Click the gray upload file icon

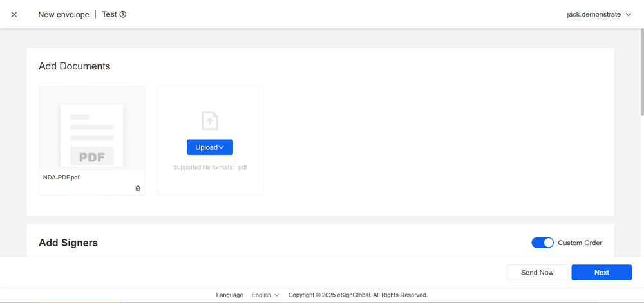(210, 120)
